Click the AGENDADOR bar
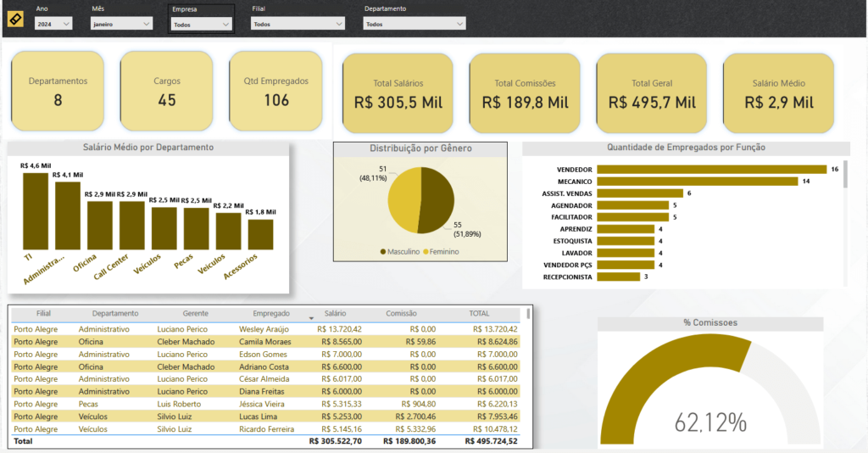Screen dimensions: 868x453 (632, 205)
